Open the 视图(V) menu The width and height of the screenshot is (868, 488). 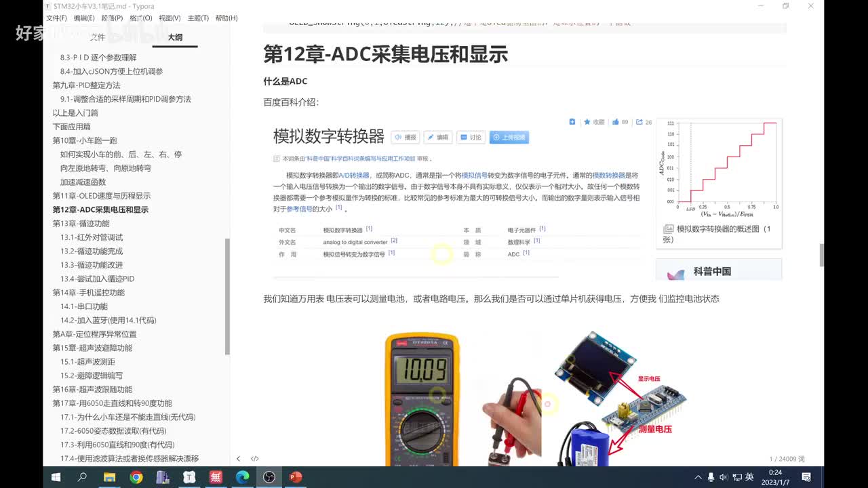coord(170,18)
